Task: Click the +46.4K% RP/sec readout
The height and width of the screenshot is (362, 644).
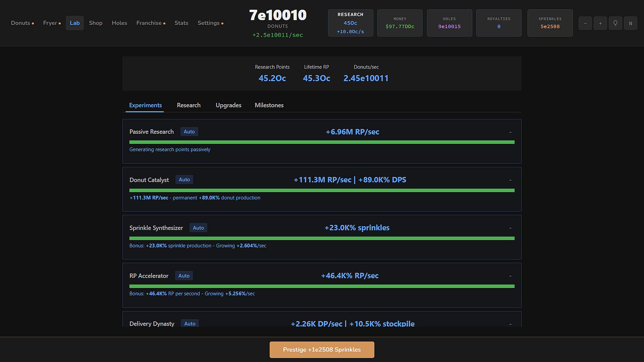Action: click(350, 276)
